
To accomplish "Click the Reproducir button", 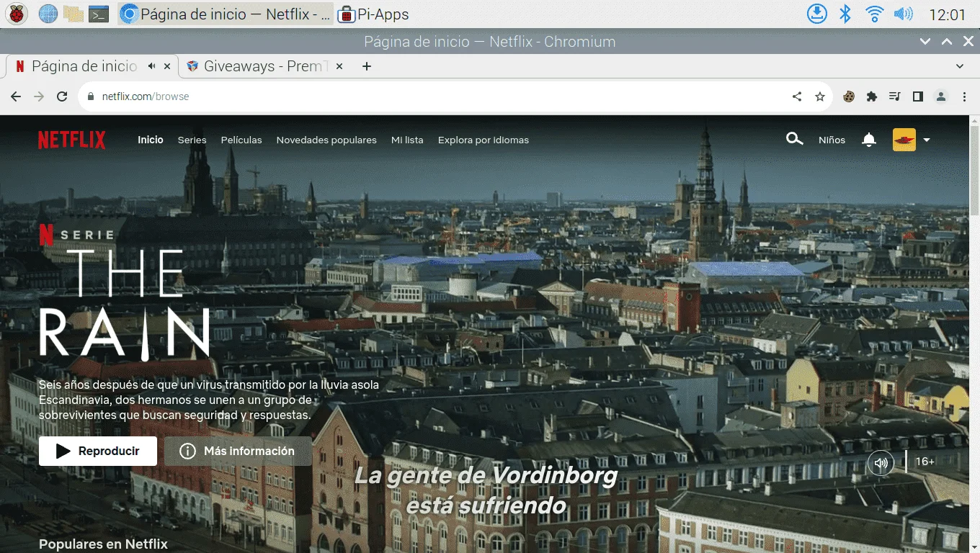I will tap(98, 451).
